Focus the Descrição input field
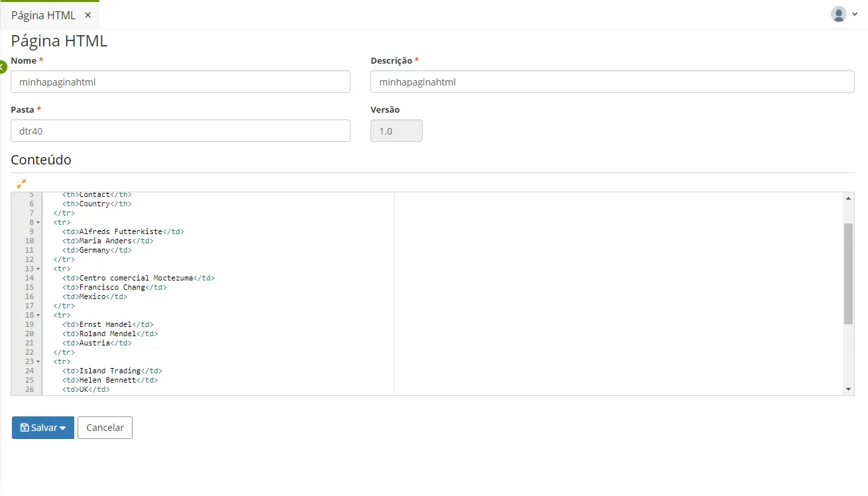 [612, 82]
